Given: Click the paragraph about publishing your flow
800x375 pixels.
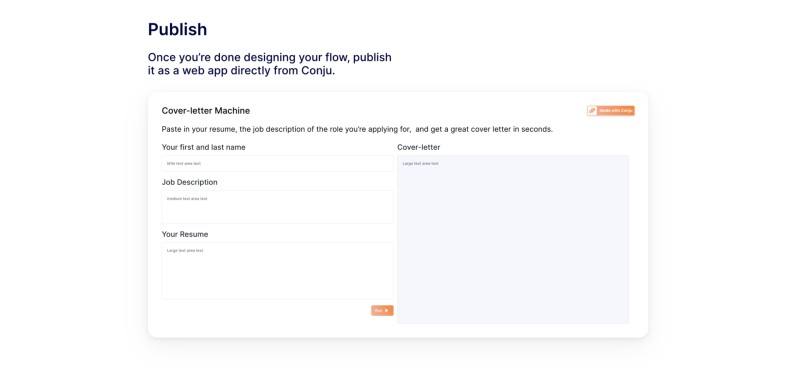Looking at the screenshot, I should [269, 64].
